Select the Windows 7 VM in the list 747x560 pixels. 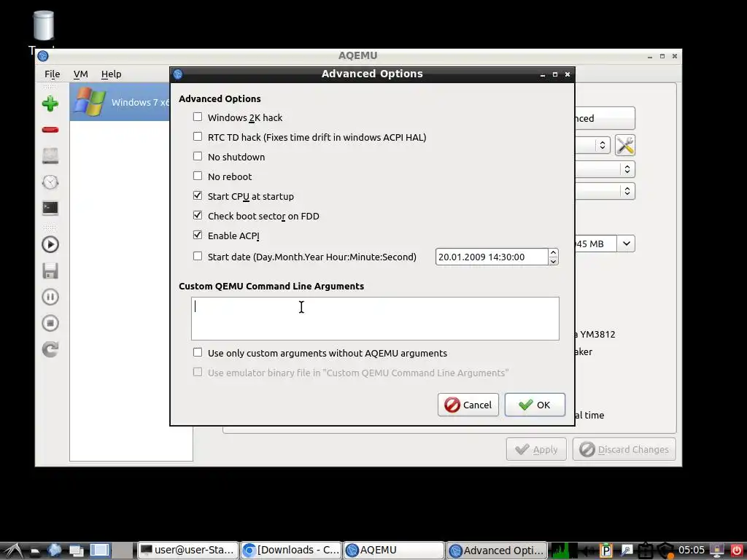pos(120,102)
